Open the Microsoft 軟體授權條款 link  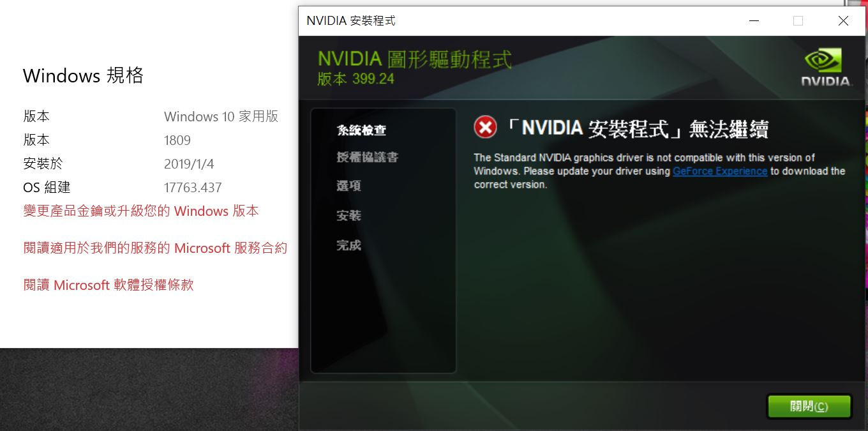pos(107,285)
